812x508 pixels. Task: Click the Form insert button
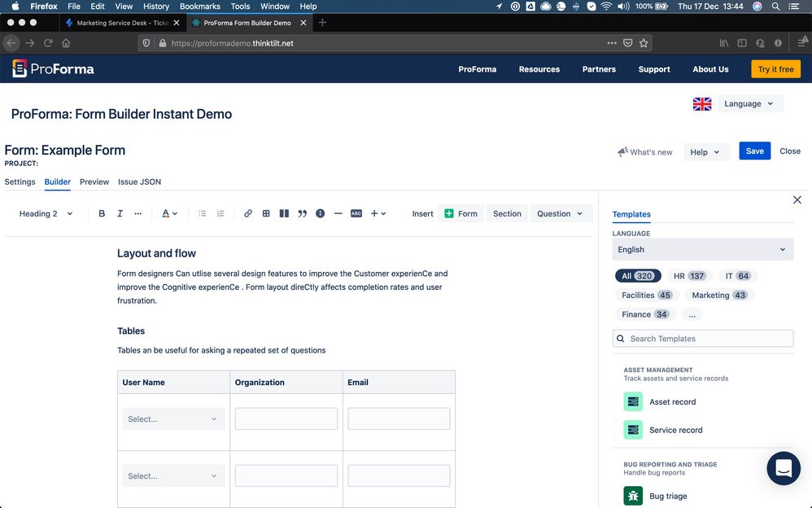pos(461,213)
